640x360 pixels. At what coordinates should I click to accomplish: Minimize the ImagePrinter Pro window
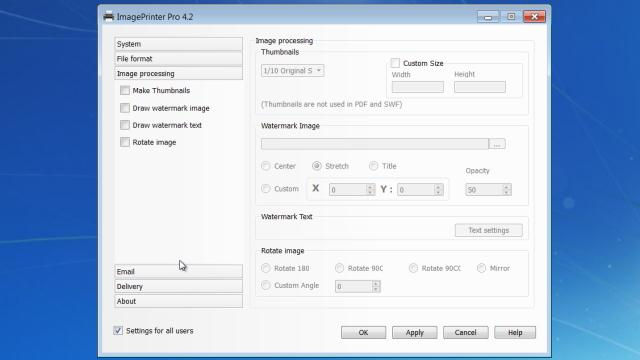point(488,17)
